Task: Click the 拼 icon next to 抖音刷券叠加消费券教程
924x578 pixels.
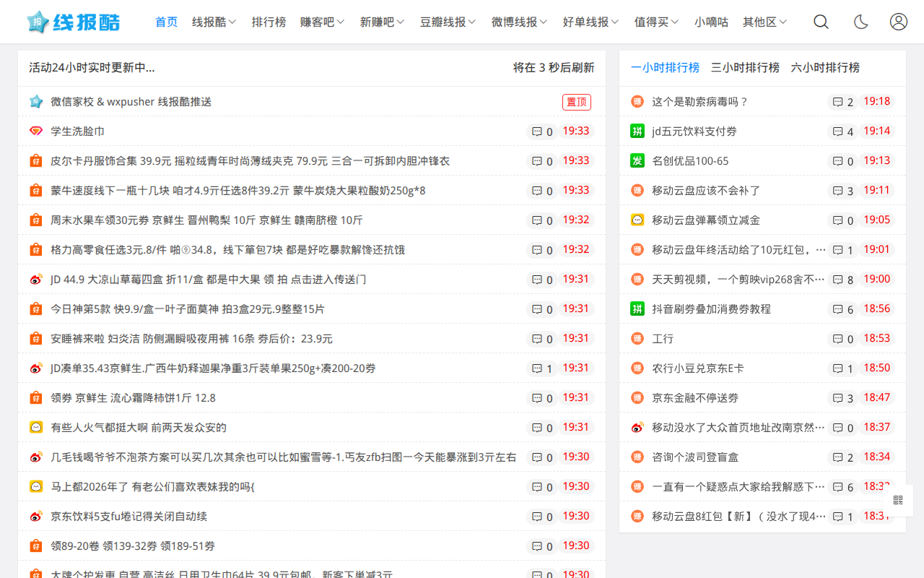Action: click(637, 309)
